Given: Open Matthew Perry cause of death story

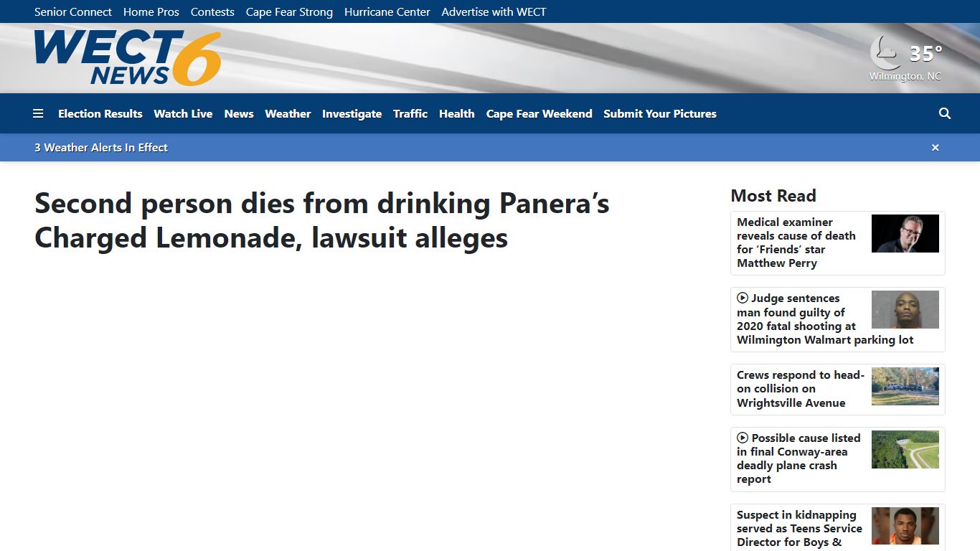Looking at the screenshot, I should click(796, 242).
